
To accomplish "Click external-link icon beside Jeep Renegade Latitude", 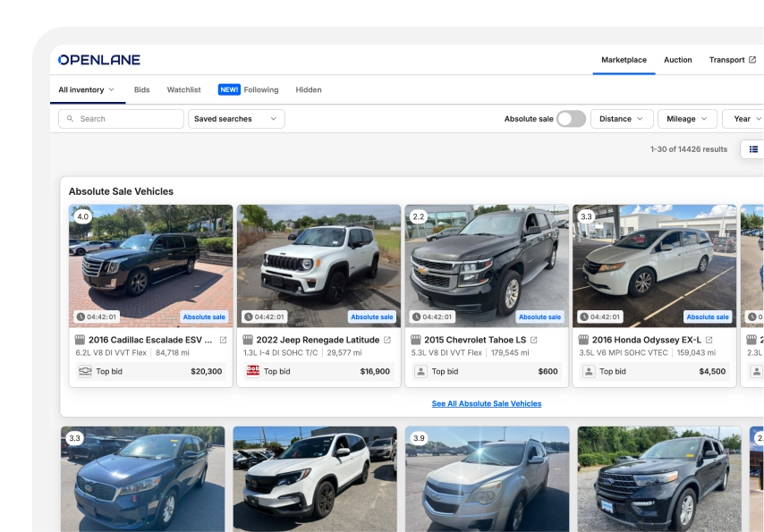I will 387,340.
